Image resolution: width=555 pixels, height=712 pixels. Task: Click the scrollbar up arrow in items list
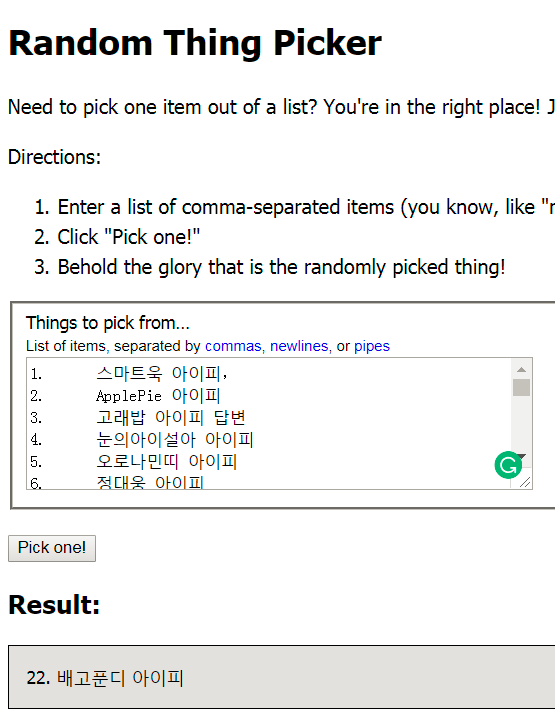521,369
